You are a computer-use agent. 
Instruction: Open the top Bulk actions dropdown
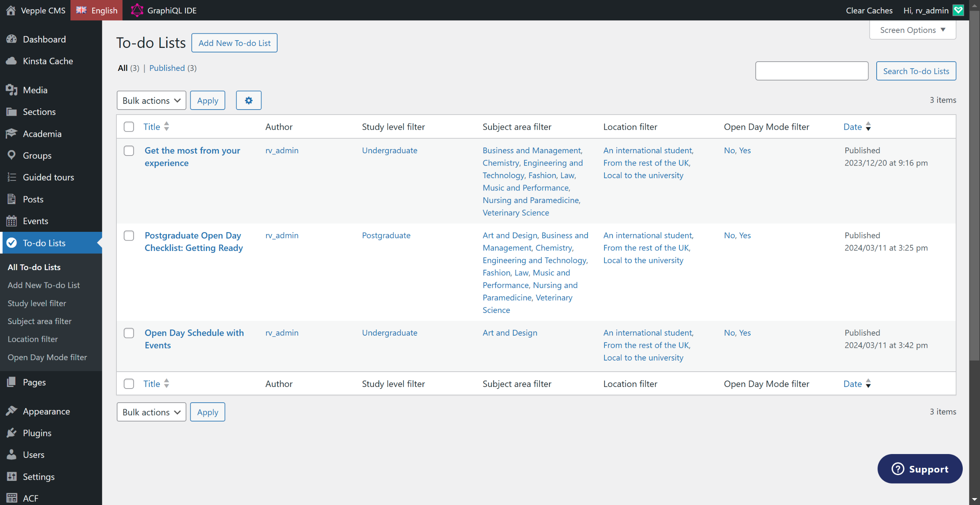tap(151, 100)
